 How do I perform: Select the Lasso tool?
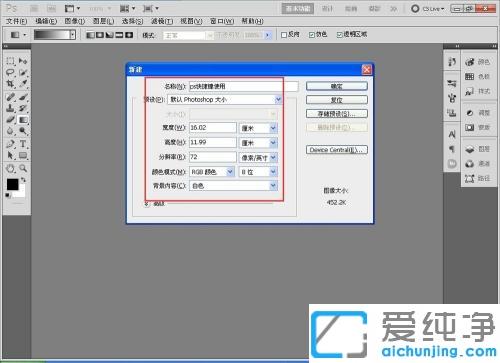coord(10,72)
